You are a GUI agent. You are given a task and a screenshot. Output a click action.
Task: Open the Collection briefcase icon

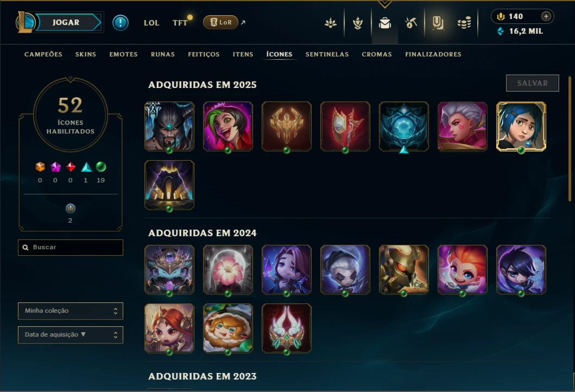click(384, 23)
